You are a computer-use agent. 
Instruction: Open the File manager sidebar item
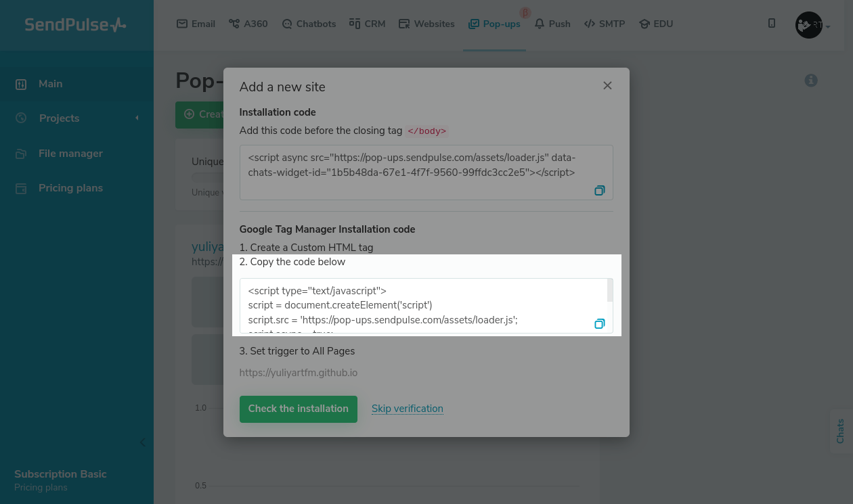(x=70, y=154)
